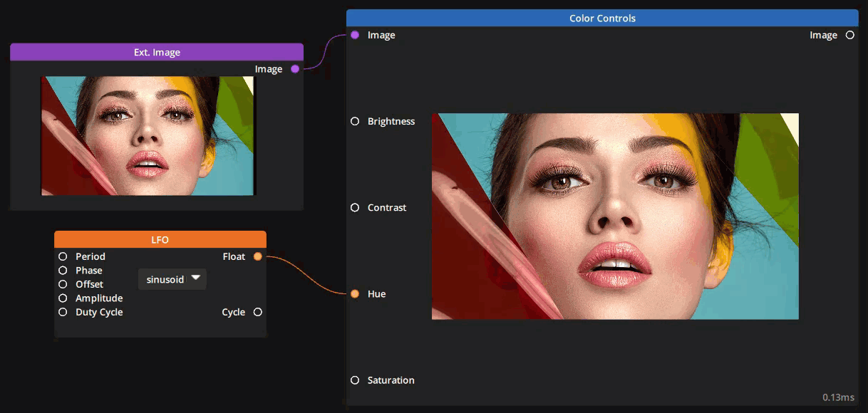Screen dimensions: 868x413
Task: Click the Amplitude label in LFO
Action: click(99, 298)
